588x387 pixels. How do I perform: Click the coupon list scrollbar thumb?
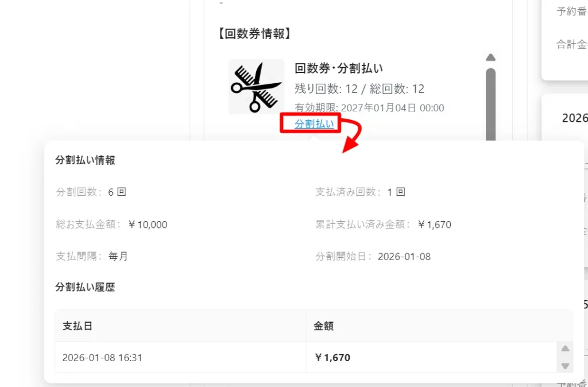pyautogui.click(x=490, y=105)
